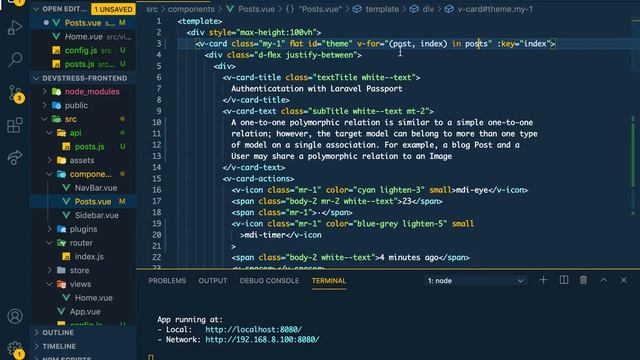
Task: Open the Run and Debug view
Action: pyautogui.click(x=15, y=28)
